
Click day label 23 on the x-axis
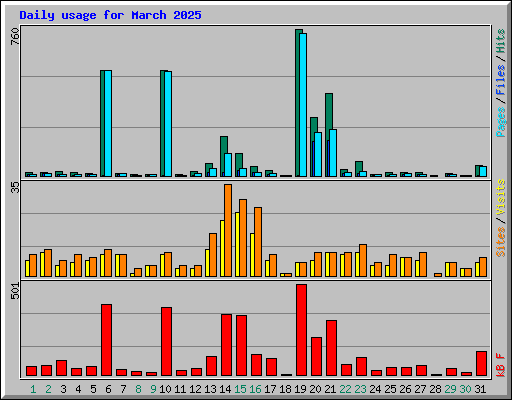(x=360, y=389)
